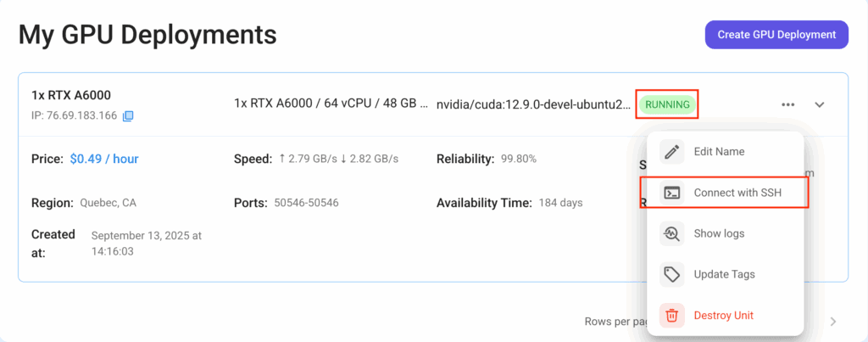Open the three-dot more options menu
868x342 pixels.
tap(788, 104)
